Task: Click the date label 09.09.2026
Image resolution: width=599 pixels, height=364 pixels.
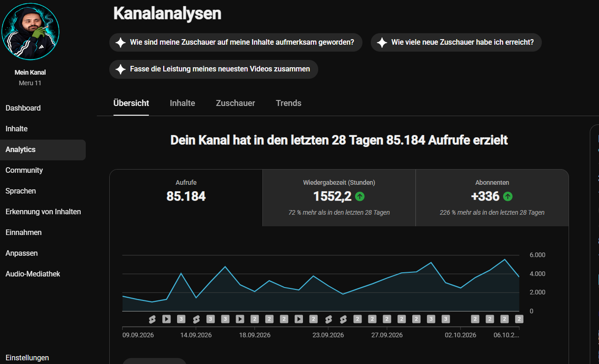Action: point(138,335)
